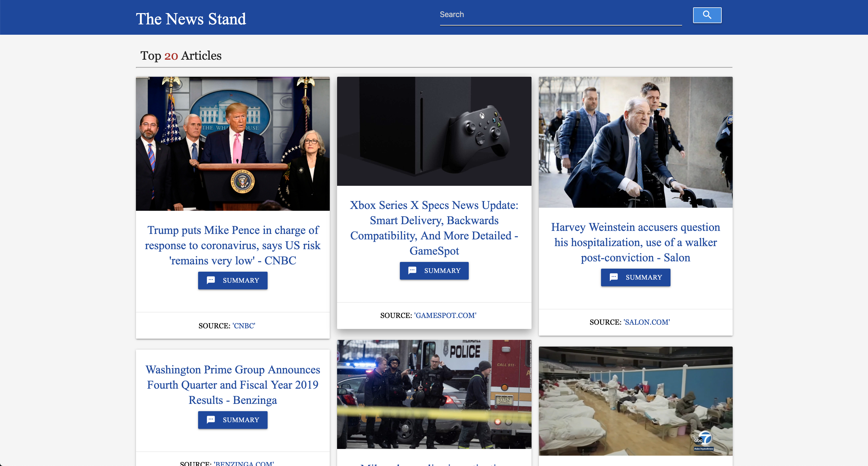Click the White House press briefing photo
Viewport: 868px width, 466px height.
[233, 144]
